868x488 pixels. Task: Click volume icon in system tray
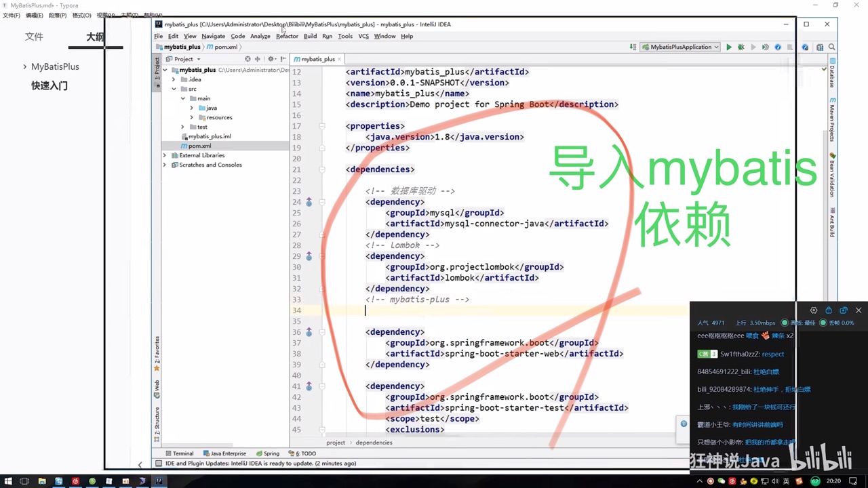click(x=774, y=481)
